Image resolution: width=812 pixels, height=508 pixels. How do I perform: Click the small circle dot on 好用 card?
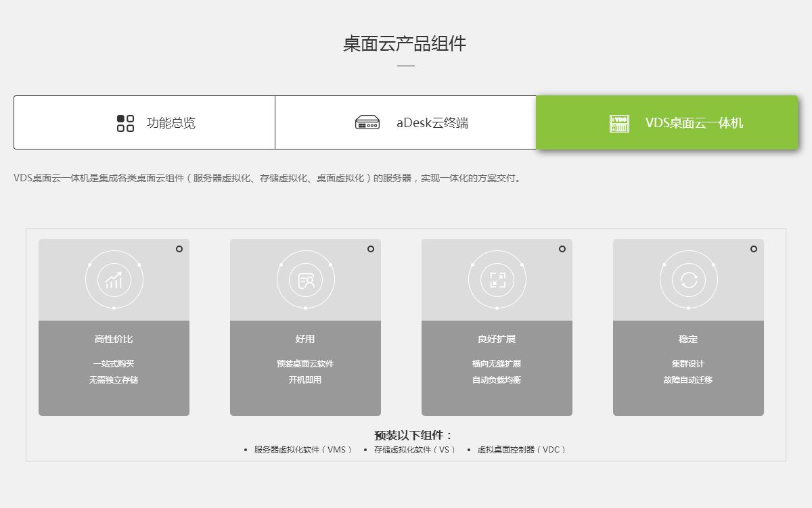tap(371, 249)
